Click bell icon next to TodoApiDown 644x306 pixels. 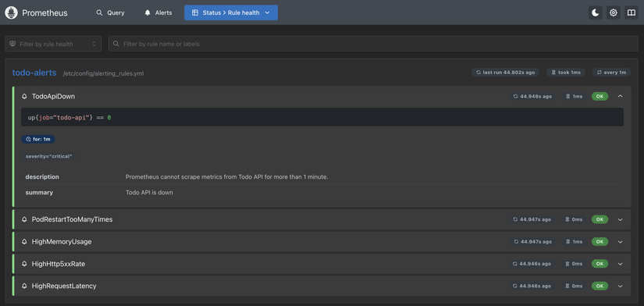coord(24,97)
